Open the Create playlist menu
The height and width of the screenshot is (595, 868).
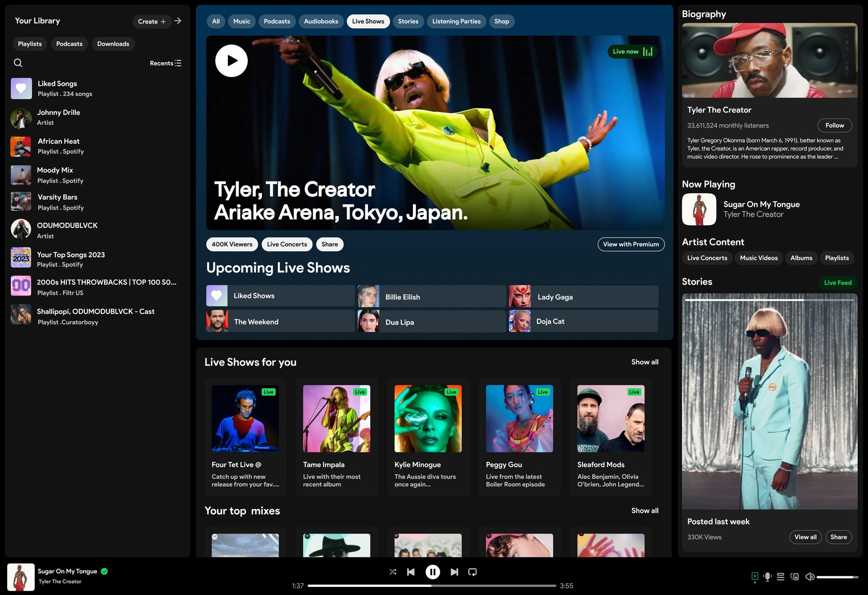[x=152, y=21]
